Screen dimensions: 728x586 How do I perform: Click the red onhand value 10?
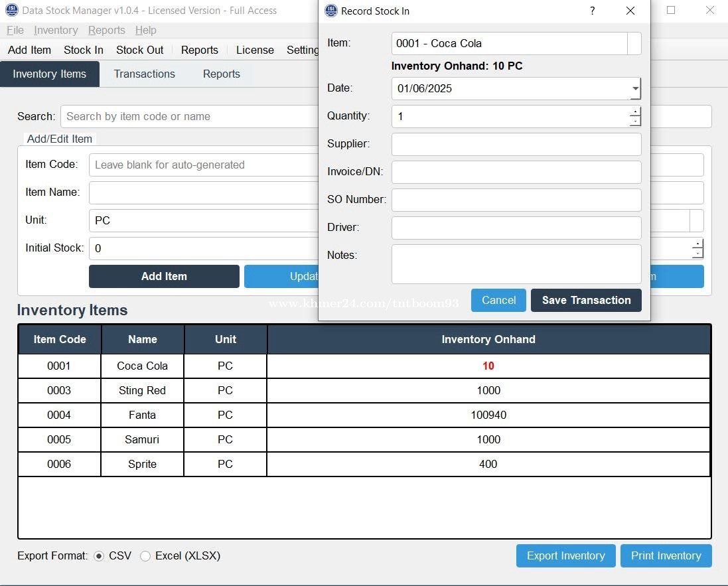(x=488, y=366)
